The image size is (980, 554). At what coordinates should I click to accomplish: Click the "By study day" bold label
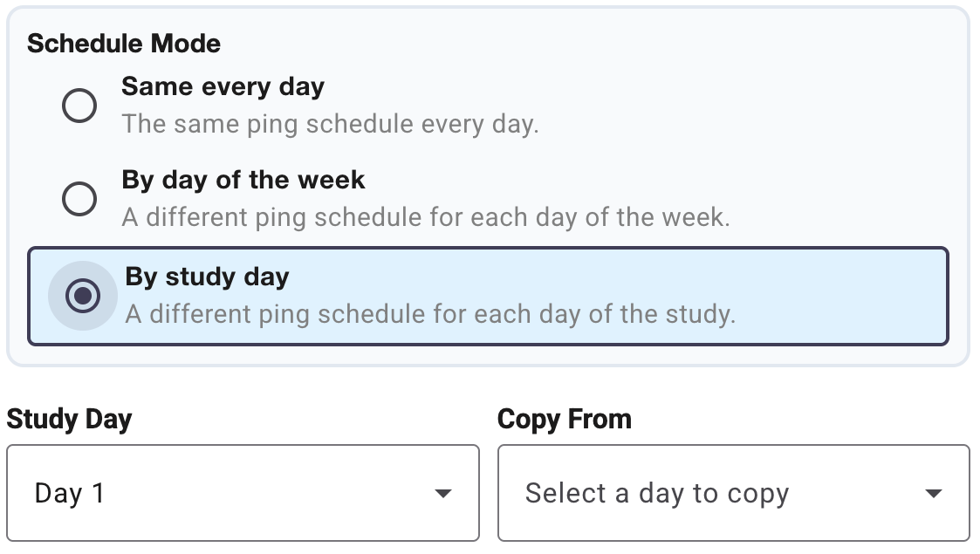207,277
